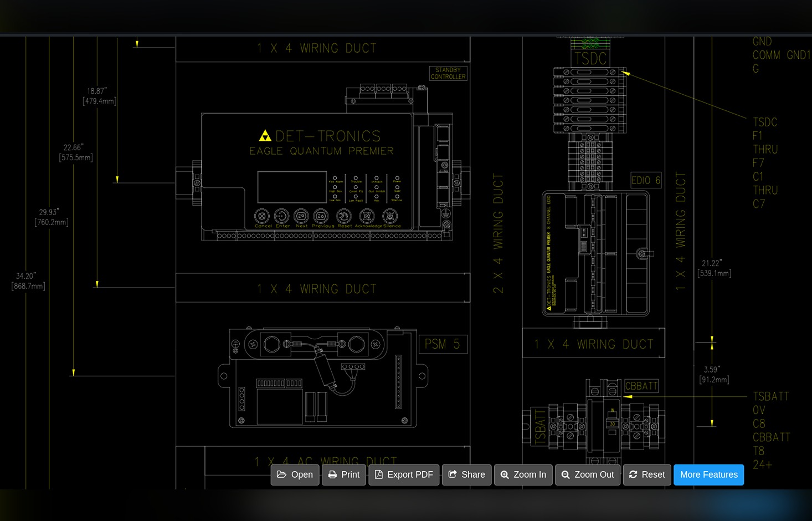Image resolution: width=812 pixels, height=521 pixels.
Task: Click the DET-TRONICS title on controller
Action: point(328,136)
